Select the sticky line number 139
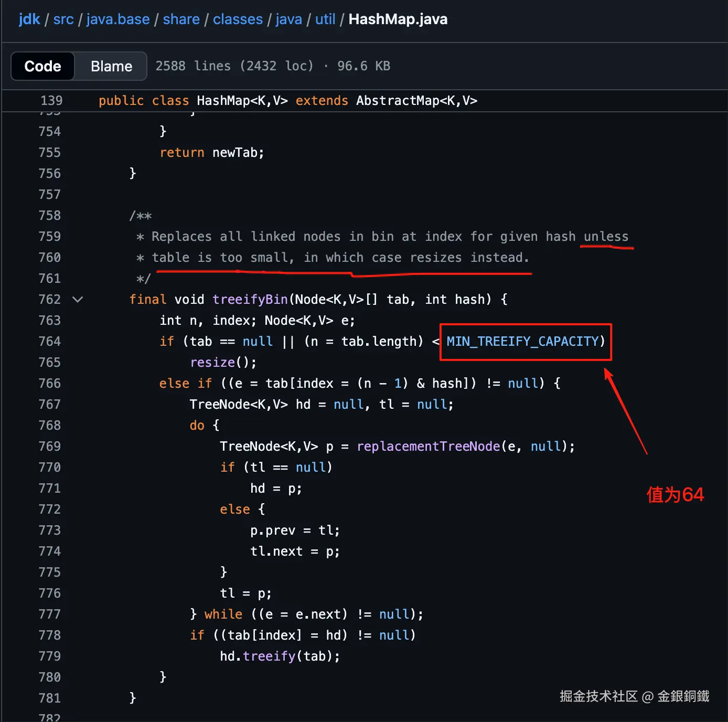The width and height of the screenshot is (728, 722). [51, 101]
